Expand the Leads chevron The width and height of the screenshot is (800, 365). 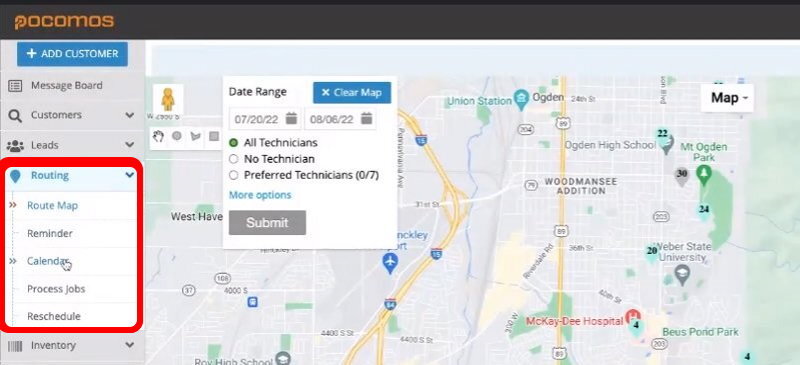pyautogui.click(x=130, y=145)
